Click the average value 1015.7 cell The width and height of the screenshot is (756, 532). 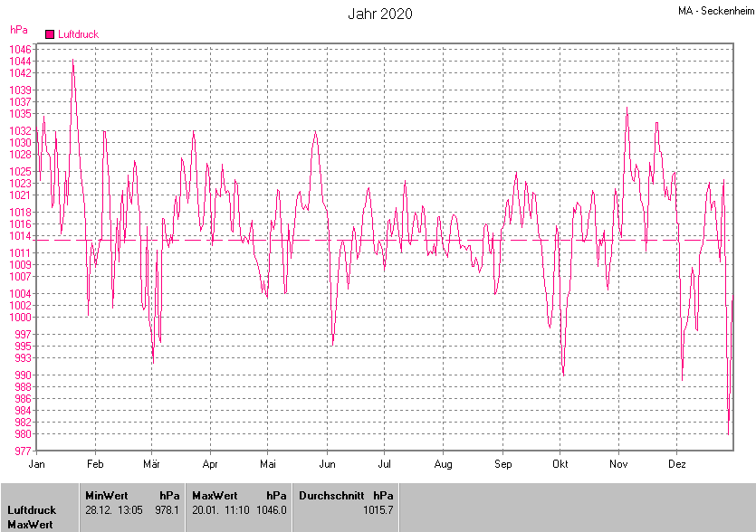[x=378, y=510]
